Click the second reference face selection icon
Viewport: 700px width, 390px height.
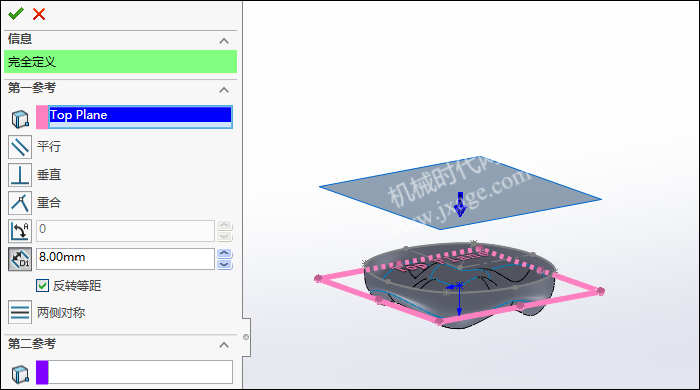(20, 374)
